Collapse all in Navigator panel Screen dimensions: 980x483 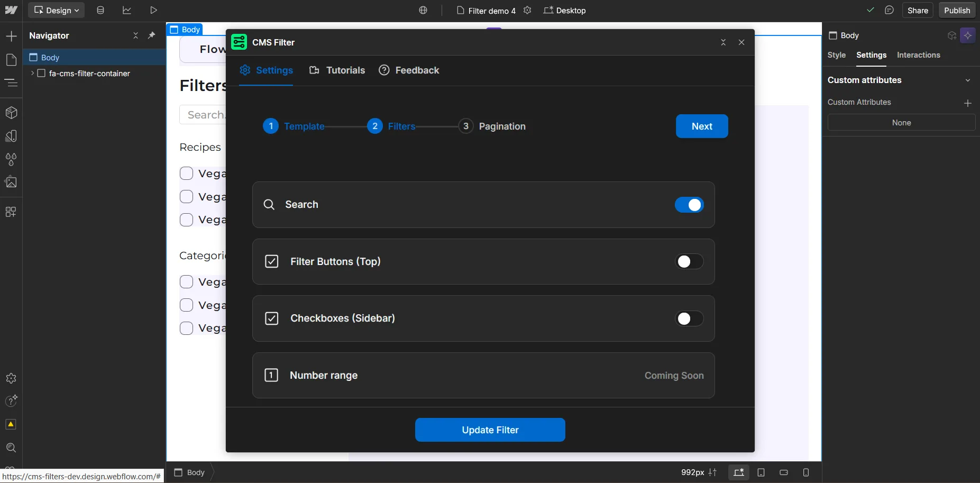click(x=136, y=35)
